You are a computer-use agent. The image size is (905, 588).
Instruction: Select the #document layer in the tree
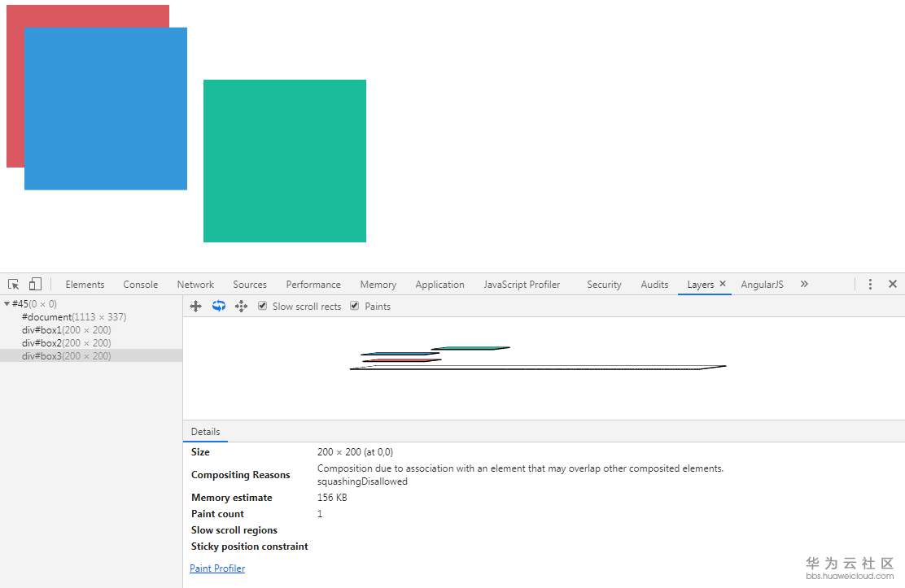(x=74, y=317)
